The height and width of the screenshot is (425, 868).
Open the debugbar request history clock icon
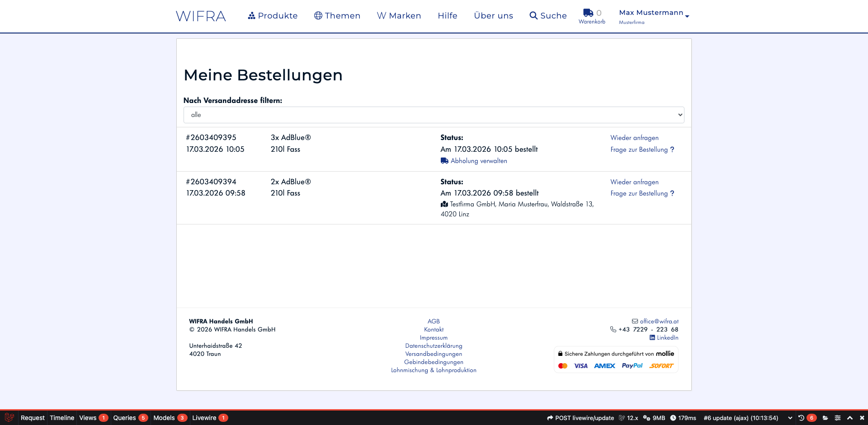coord(802,418)
